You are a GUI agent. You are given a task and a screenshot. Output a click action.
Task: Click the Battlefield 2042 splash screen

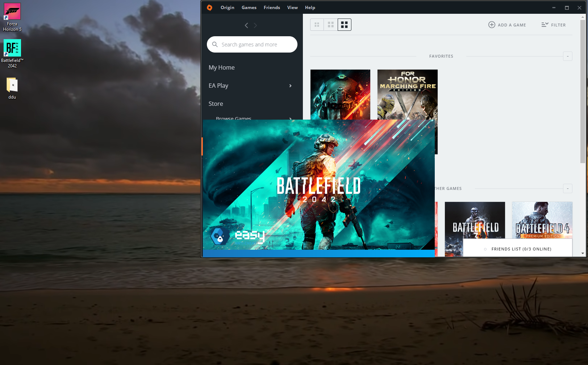tap(319, 188)
